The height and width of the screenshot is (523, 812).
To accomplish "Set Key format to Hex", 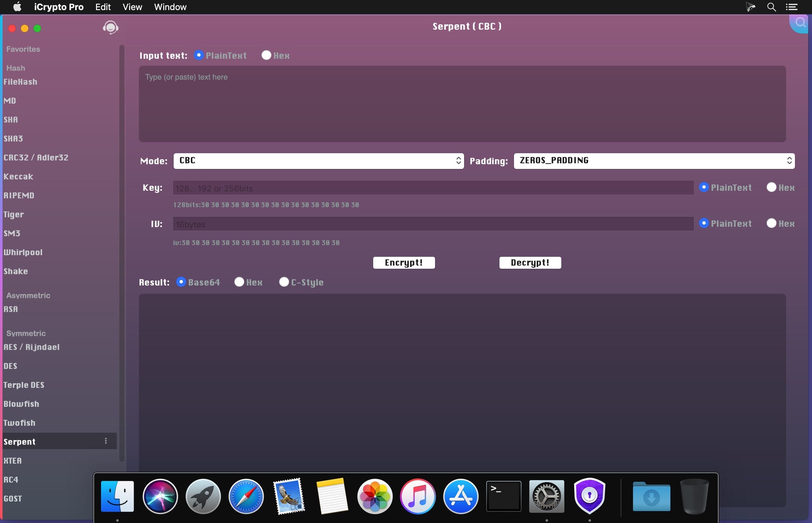I will click(x=771, y=187).
